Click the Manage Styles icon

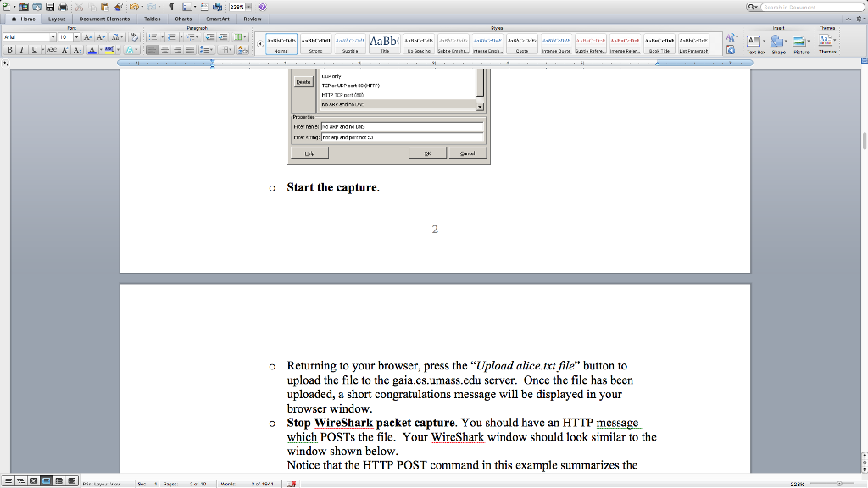731,50
